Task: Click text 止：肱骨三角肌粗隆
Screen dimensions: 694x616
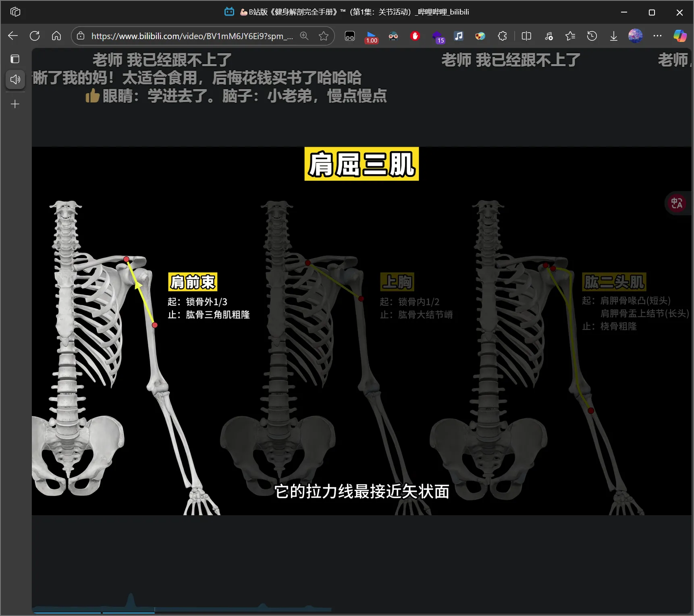Action: 209,314
